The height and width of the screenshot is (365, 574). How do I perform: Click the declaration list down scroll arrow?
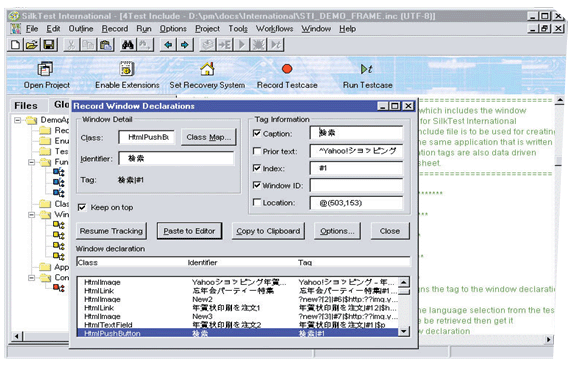(x=404, y=331)
